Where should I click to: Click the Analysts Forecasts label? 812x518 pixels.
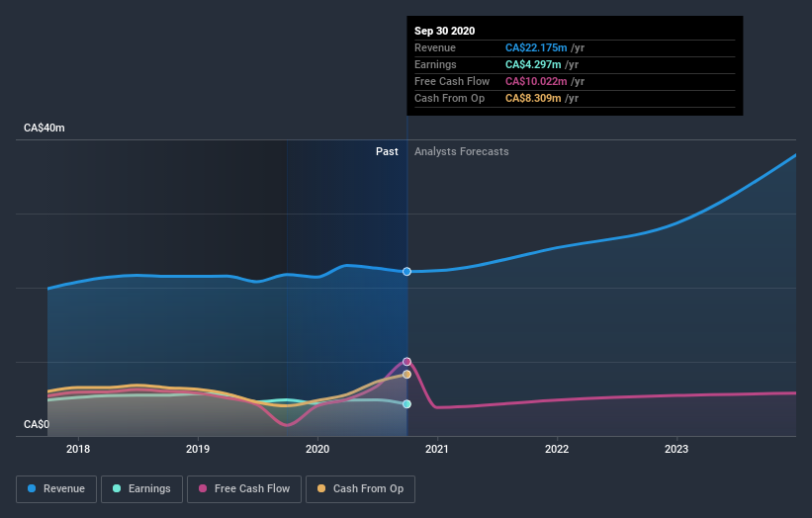pyautogui.click(x=462, y=151)
